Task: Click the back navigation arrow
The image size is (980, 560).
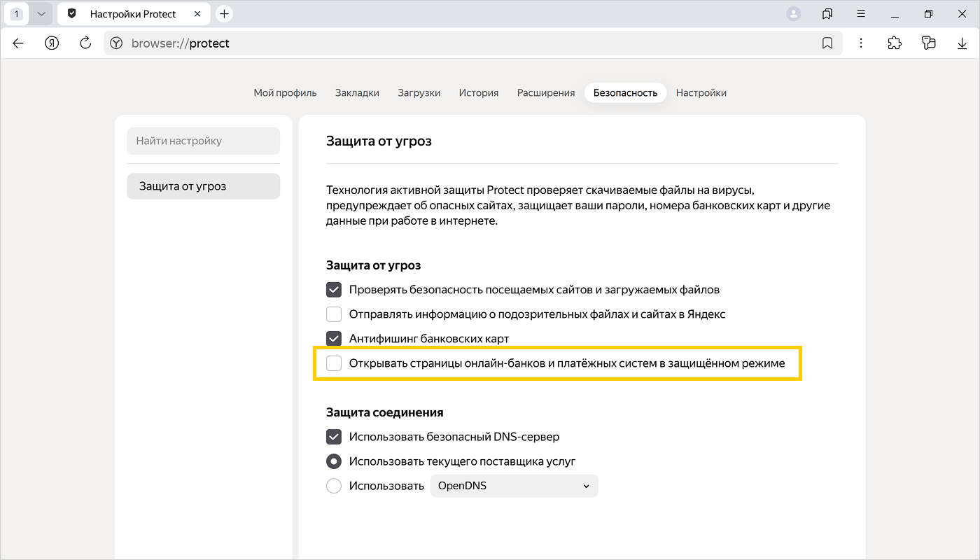Action: (18, 43)
